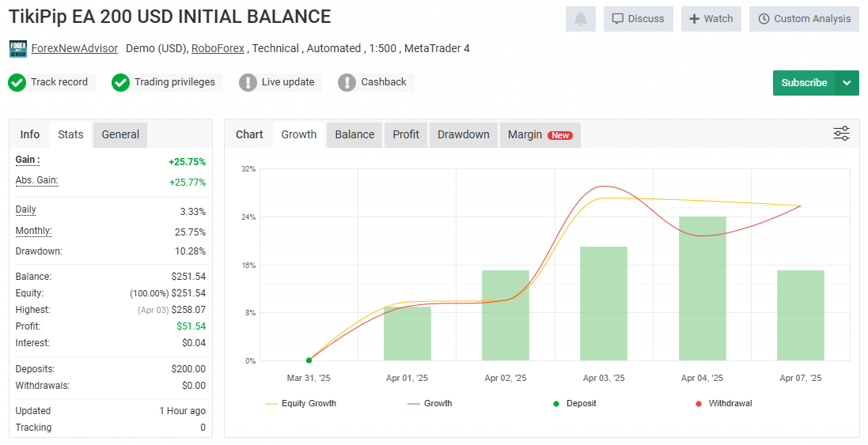Click the Daily label
The height and width of the screenshot is (445, 868).
[x=25, y=209]
